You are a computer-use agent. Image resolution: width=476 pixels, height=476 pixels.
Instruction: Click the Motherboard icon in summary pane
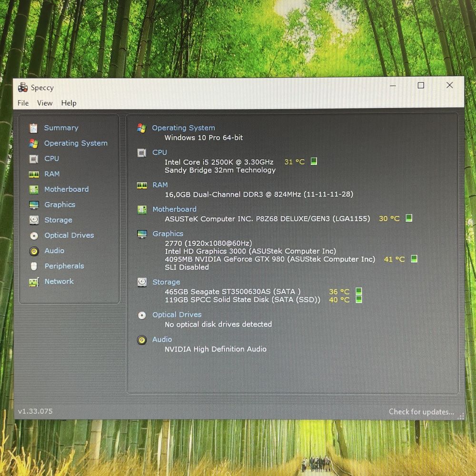coord(142,209)
